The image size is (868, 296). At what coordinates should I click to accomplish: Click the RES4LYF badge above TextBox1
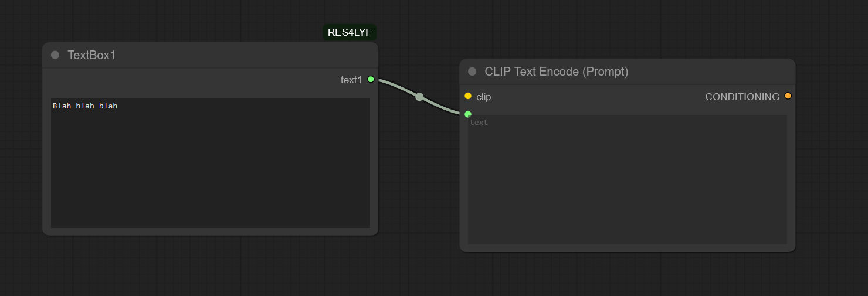click(350, 32)
